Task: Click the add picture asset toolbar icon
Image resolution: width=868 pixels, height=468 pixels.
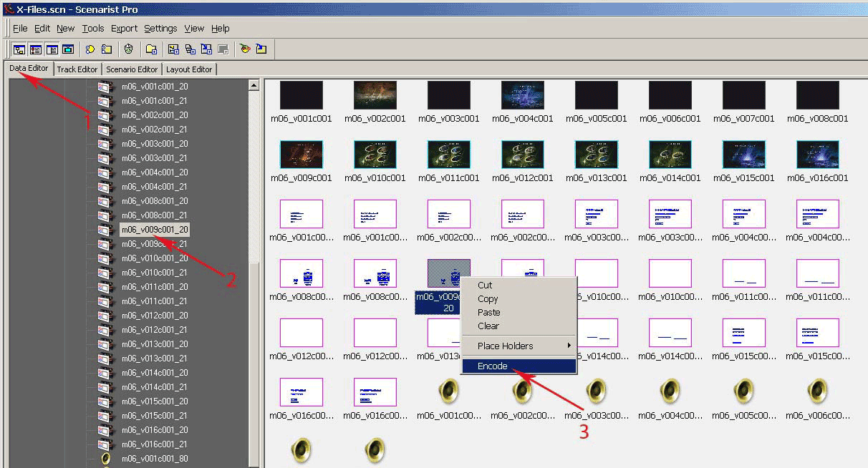Action: pyautogui.click(x=173, y=49)
